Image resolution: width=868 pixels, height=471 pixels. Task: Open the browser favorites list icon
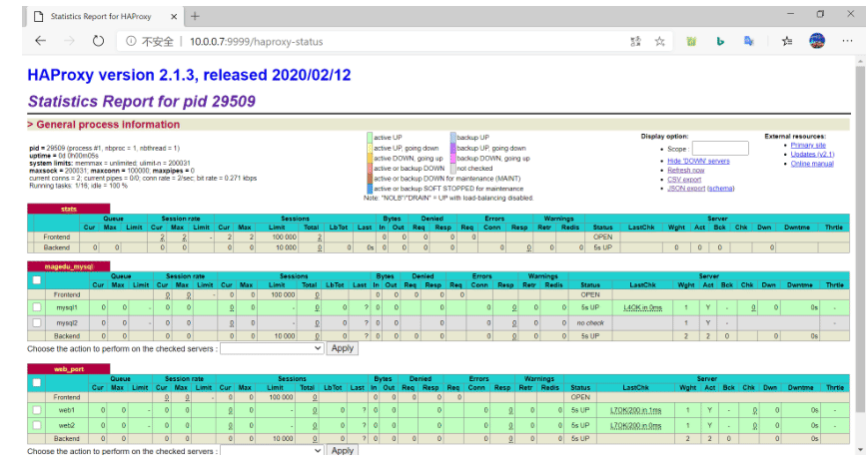[787, 41]
